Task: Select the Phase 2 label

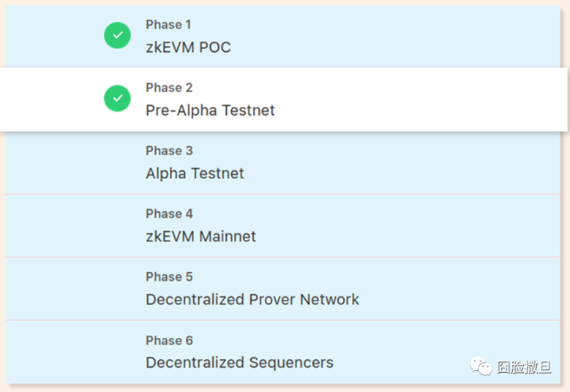Action: tap(169, 88)
